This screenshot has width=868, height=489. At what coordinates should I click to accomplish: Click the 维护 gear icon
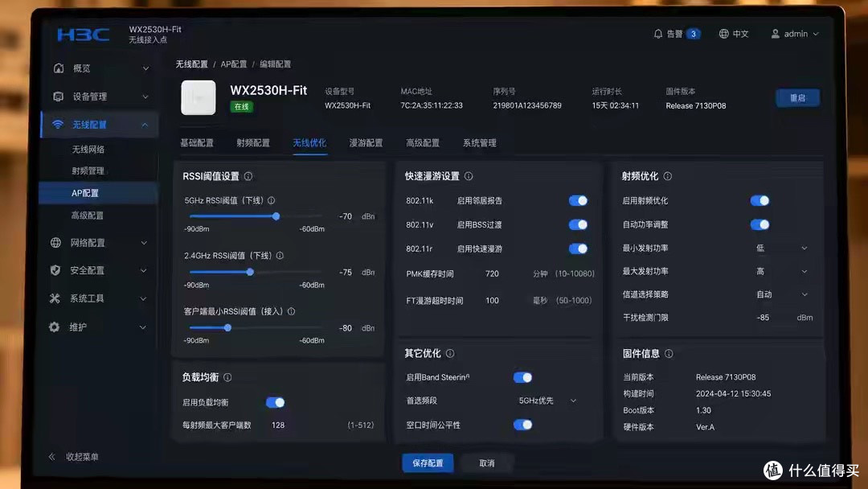pyautogui.click(x=54, y=327)
